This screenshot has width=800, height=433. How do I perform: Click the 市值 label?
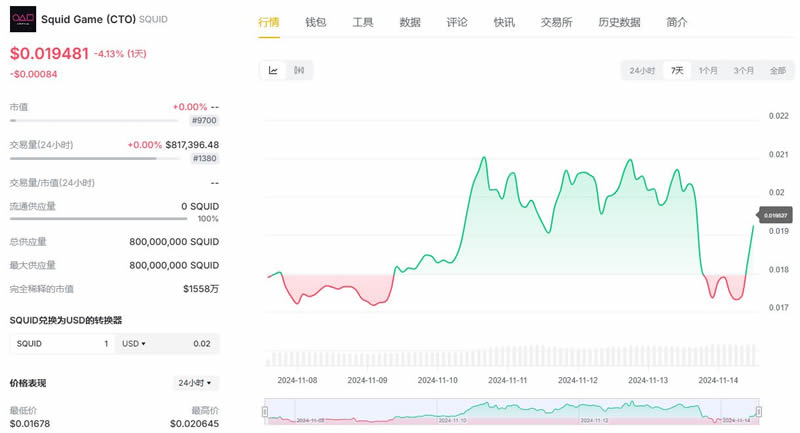19,107
